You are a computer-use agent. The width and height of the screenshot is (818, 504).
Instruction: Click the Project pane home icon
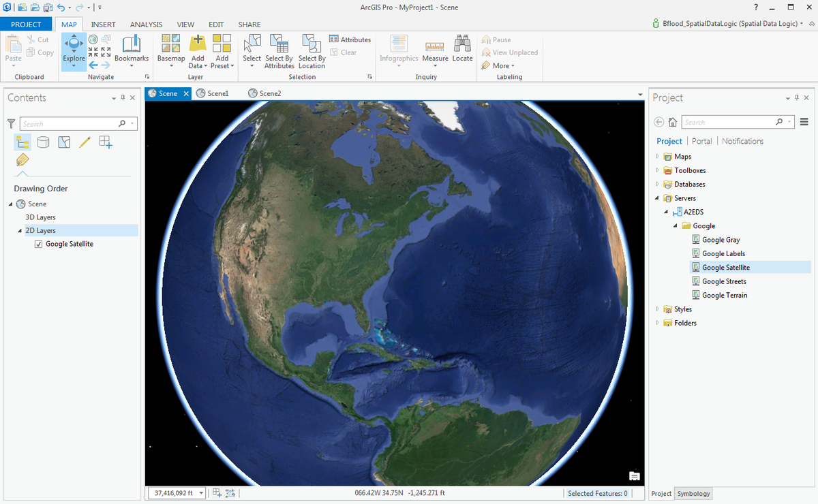673,123
